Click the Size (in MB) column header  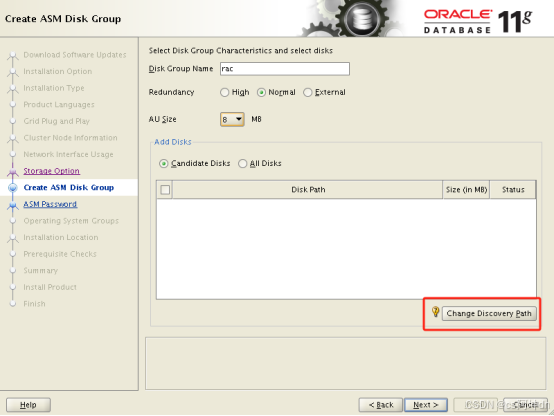pyautogui.click(x=466, y=190)
